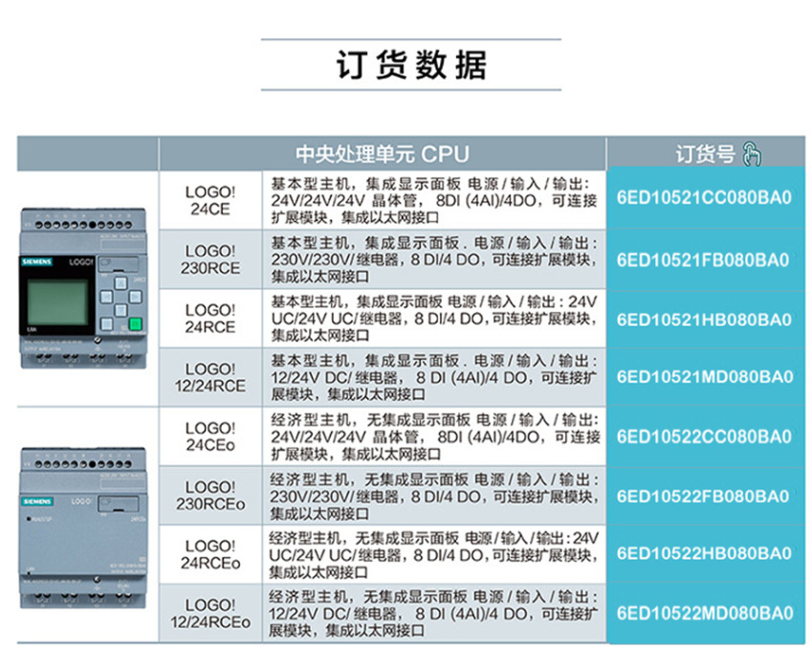This screenshot has width=812, height=647.
Task: Select order number 6ED10521FB080BA0
Action: [x=703, y=259]
